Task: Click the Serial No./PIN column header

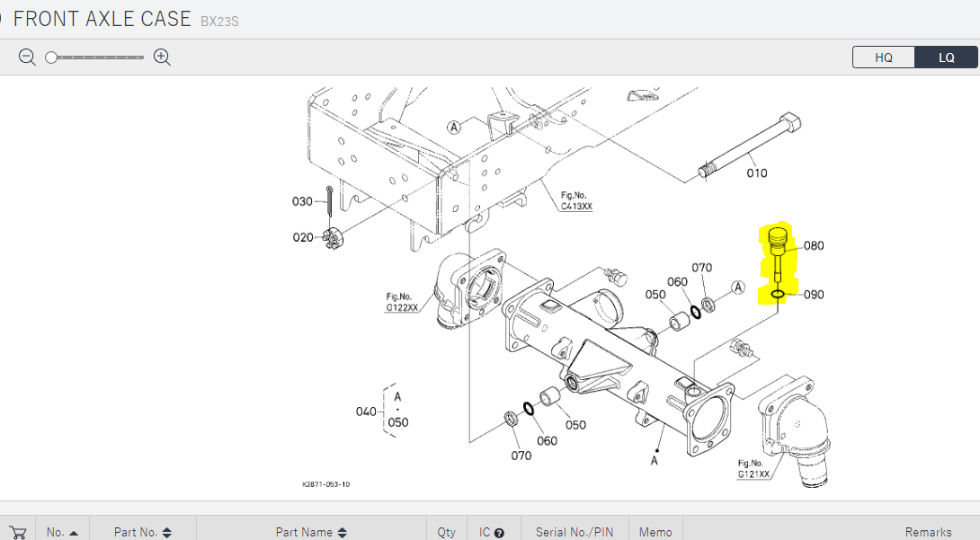Action: coord(574,532)
